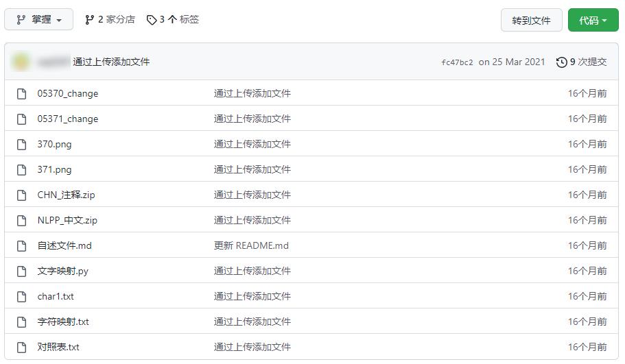Open the 05371_change file link

coord(67,119)
